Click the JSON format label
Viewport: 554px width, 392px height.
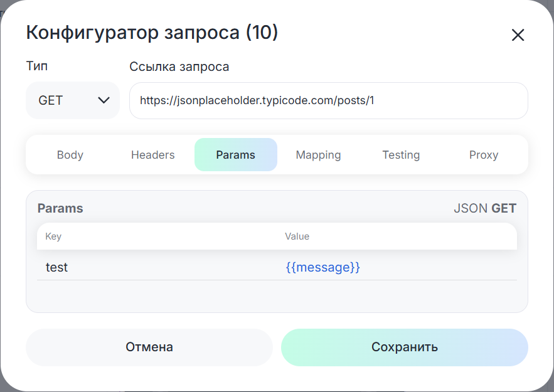(470, 208)
